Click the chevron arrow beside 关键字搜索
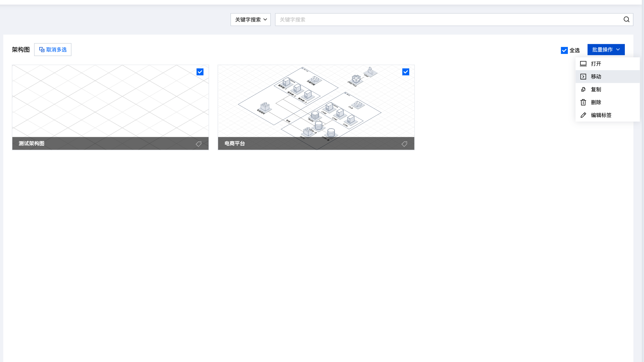 265,20
